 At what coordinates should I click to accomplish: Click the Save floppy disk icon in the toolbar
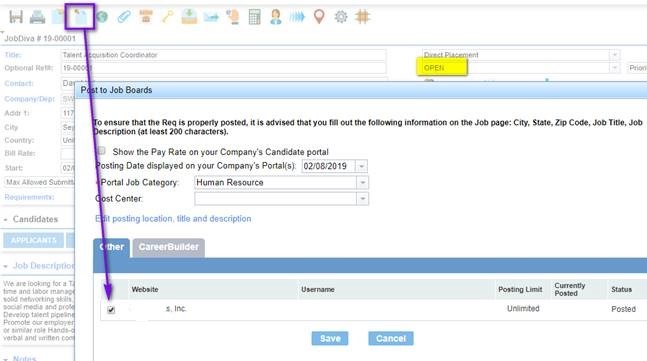[x=16, y=17]
